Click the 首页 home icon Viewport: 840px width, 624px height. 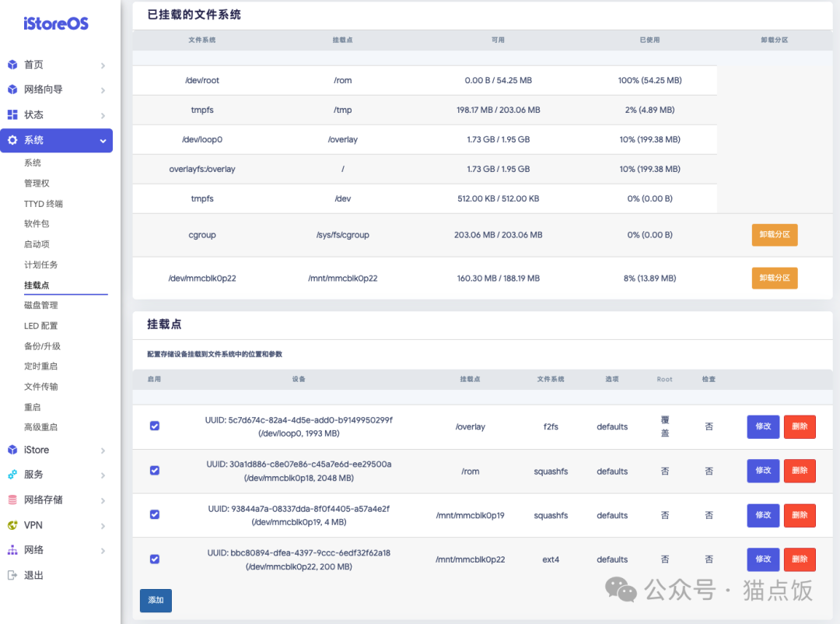14,65
